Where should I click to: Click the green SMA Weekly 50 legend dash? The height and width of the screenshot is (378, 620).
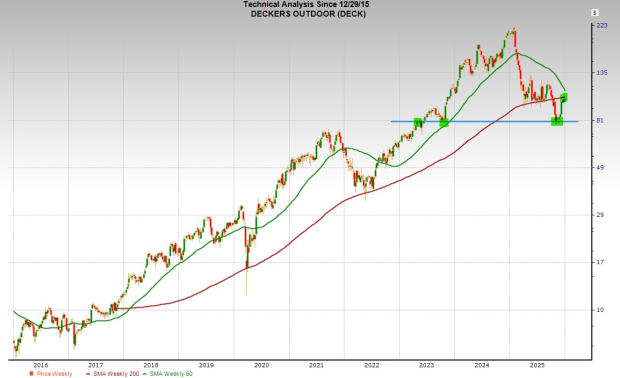145,374
